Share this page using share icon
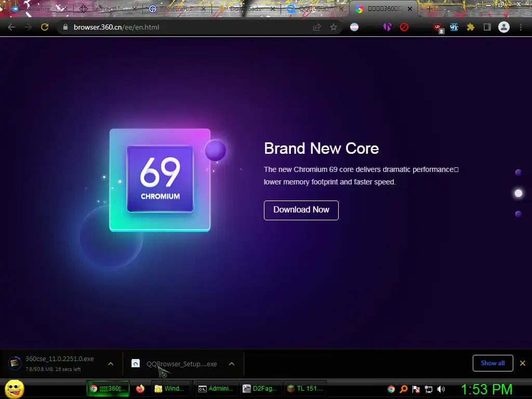Viewport: 532px width, 399px height. (317, 27)
